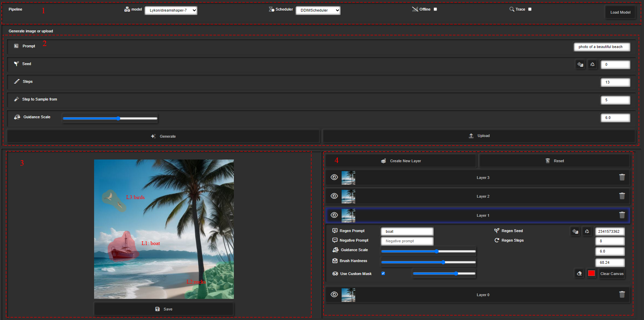
Task: Uncheck Use Custom Mask
Action: [x=383, y=273]
